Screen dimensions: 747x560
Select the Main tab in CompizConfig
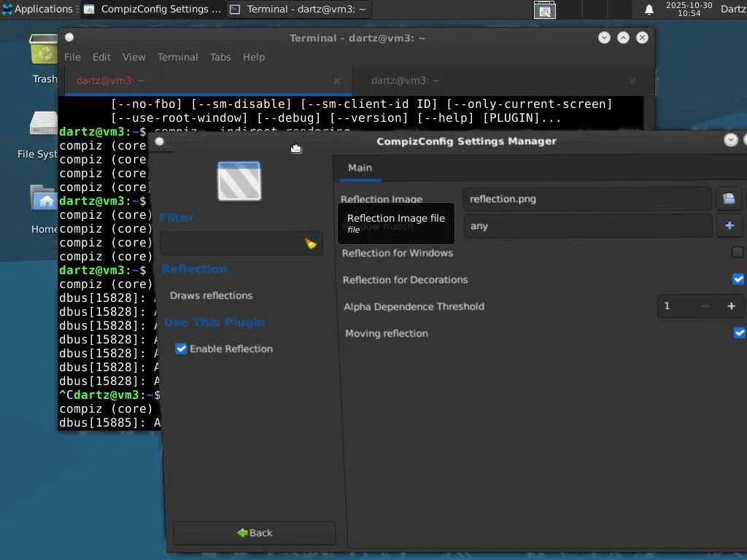[x=360, y=168]
